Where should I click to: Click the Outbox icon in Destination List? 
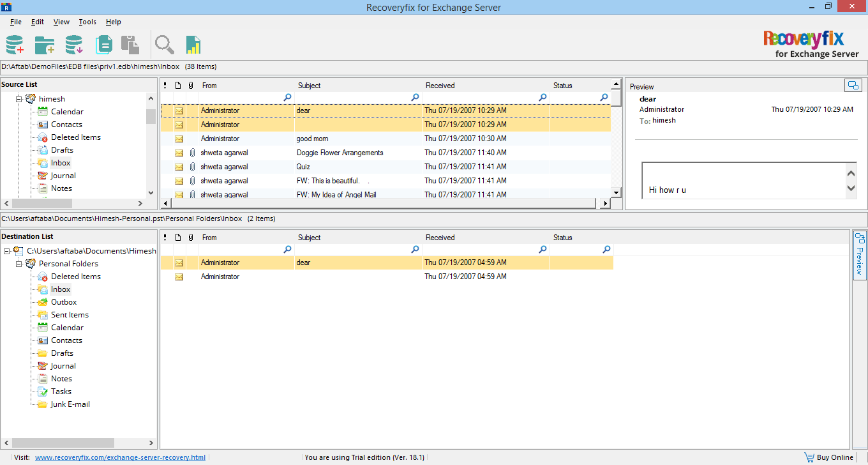click(43, 302)
